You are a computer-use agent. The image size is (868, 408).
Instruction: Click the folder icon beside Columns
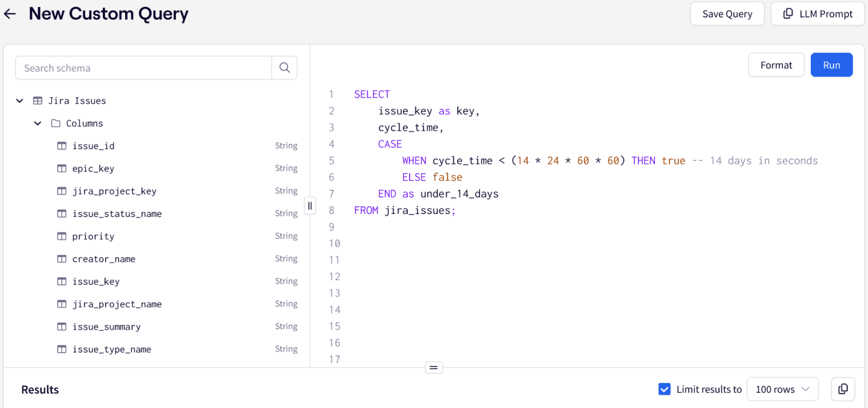(55, 123)
